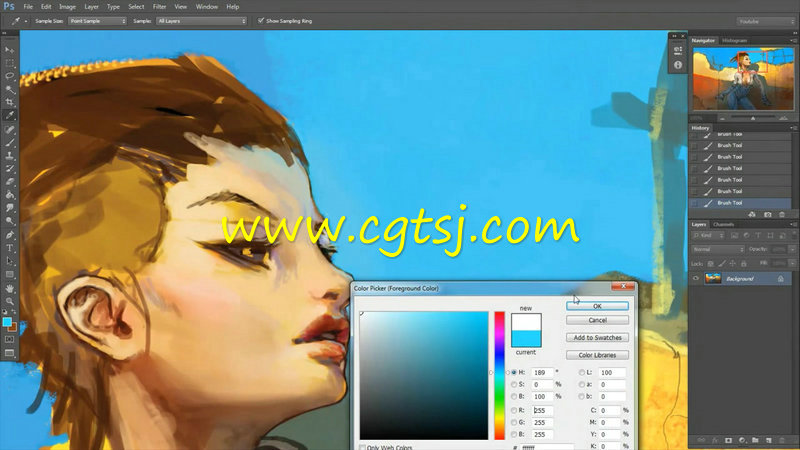This screenshot has height=450, width=800.
Task: Hide the Background layer eye icon
Action: click(x=695, y=279)
